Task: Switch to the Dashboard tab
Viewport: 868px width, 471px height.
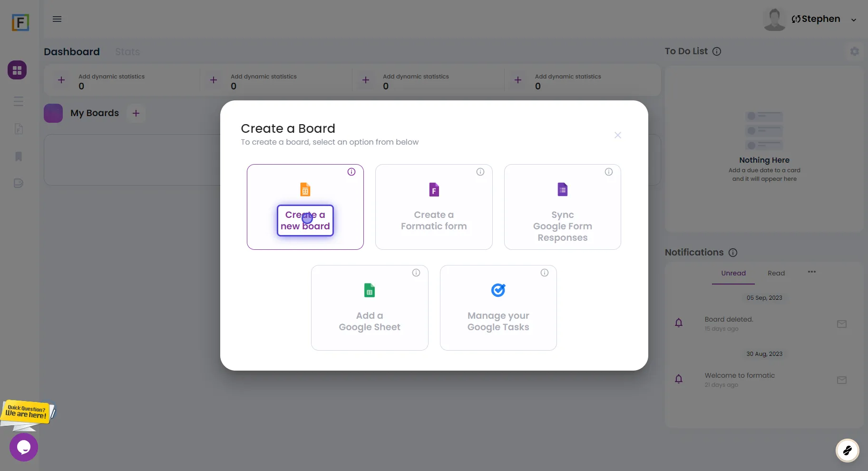Action: pos(72,52)
